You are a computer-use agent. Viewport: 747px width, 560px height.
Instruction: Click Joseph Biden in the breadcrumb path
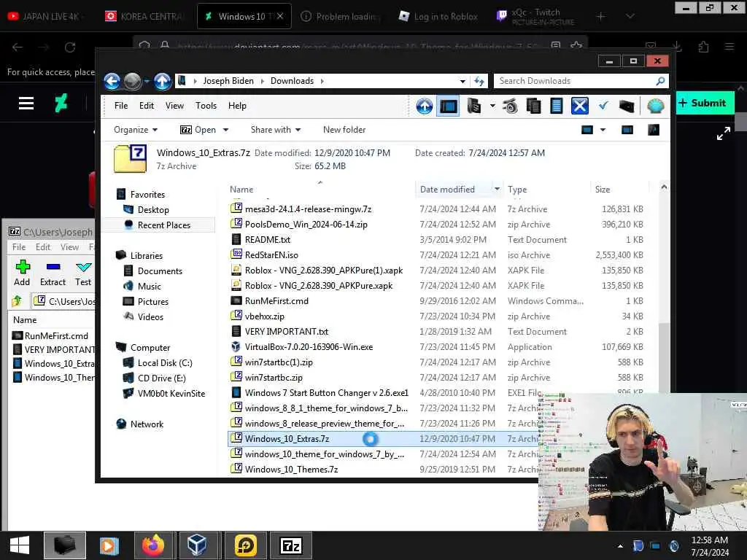coord(228,81)
